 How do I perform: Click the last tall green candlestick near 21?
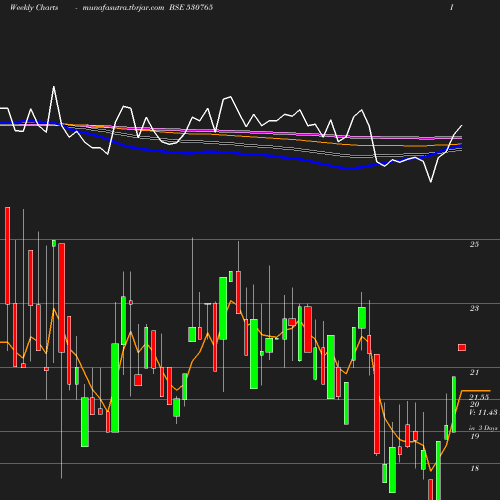pyautogui.click(x=454, y=404)
